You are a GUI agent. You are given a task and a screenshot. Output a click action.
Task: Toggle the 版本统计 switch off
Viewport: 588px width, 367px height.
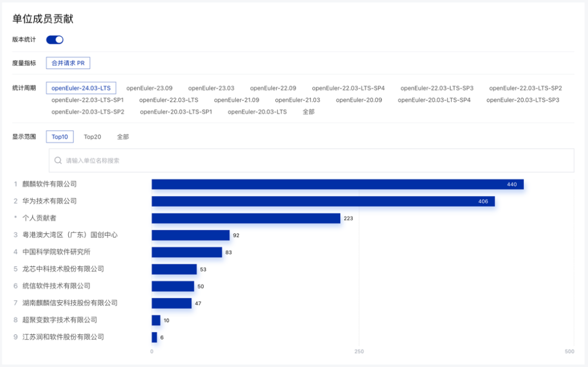pos(54,40)
